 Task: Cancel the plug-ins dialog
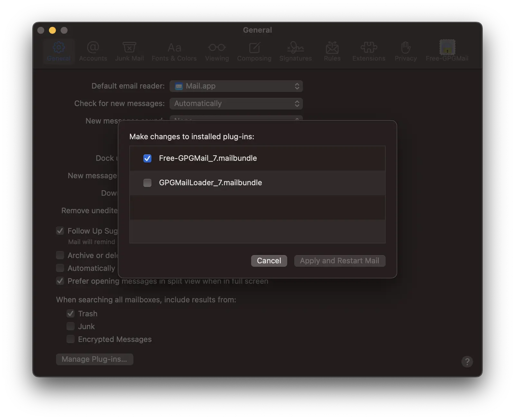(x=269, y=261)
